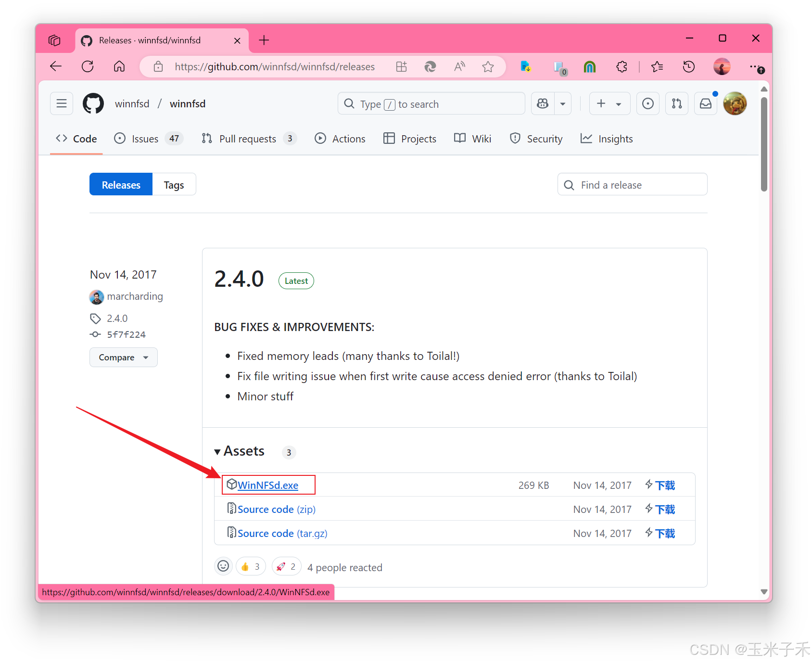This screenshot has width=812, height=664.
Task: Open commit 5f7f224
Action: click(126, 334)
